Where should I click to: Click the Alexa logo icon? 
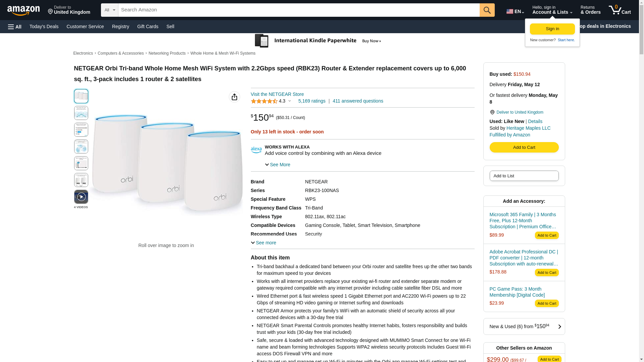point(256,150)
